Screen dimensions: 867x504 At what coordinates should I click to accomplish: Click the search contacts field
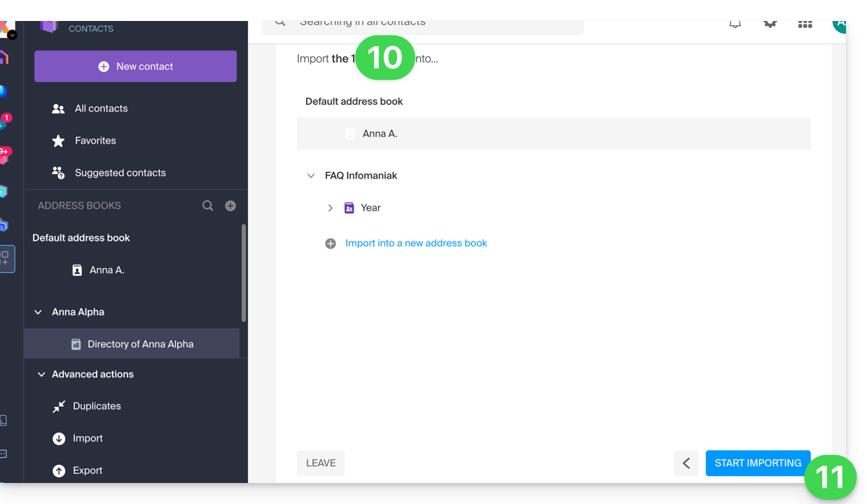[x=422, y=24]
